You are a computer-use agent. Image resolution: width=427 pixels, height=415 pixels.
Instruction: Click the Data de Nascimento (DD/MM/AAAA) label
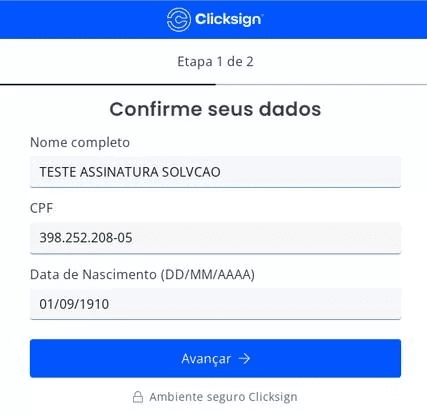142,275
